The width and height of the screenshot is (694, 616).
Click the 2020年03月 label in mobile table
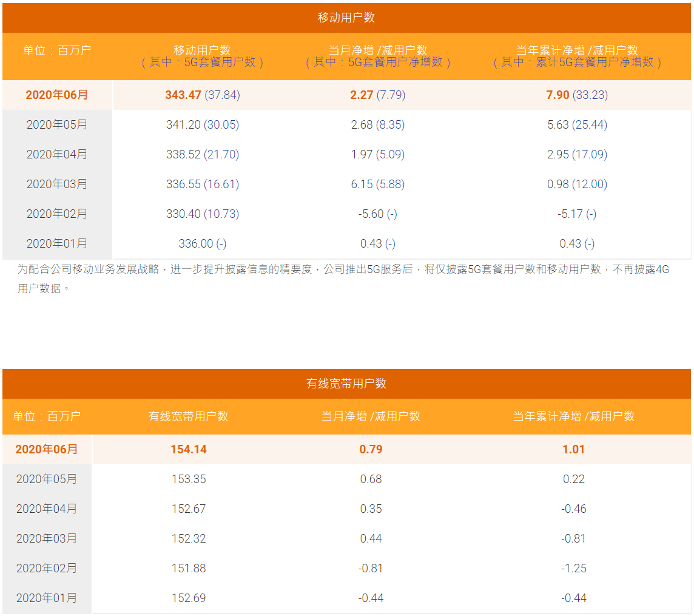tap(56, 184)
